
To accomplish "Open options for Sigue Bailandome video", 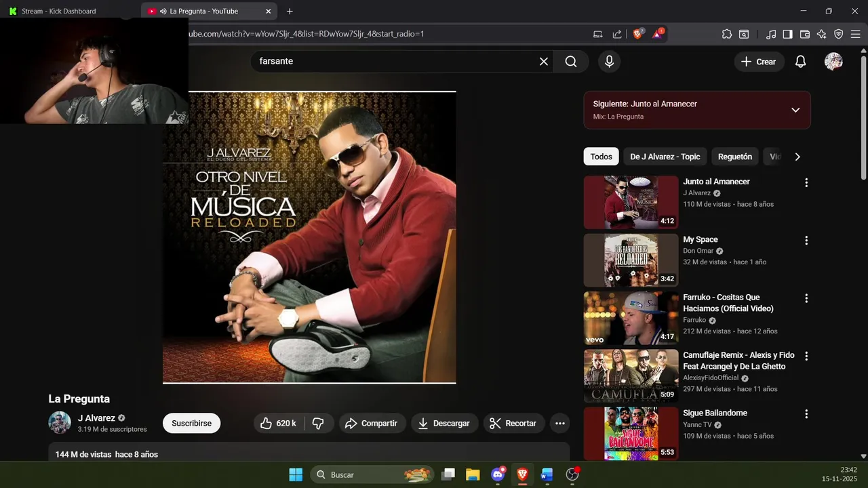I will pos(806,413).
